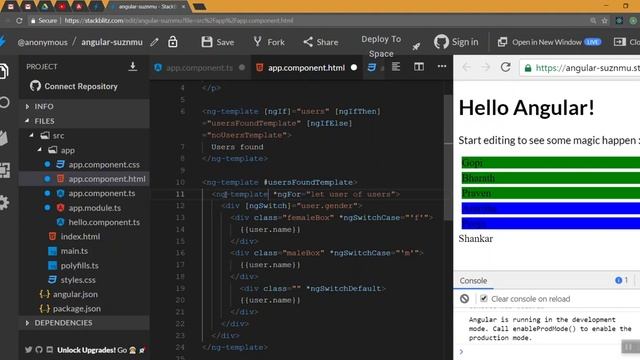Click the angular-suznmu project name

[x=112, y=42]
